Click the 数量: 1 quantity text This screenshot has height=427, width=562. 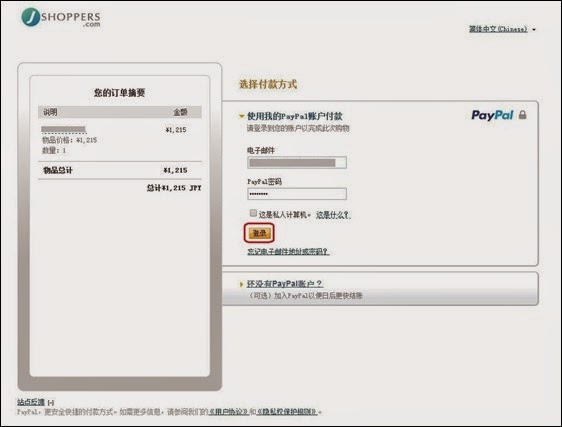pyautogui.click(x=54, y=151)
